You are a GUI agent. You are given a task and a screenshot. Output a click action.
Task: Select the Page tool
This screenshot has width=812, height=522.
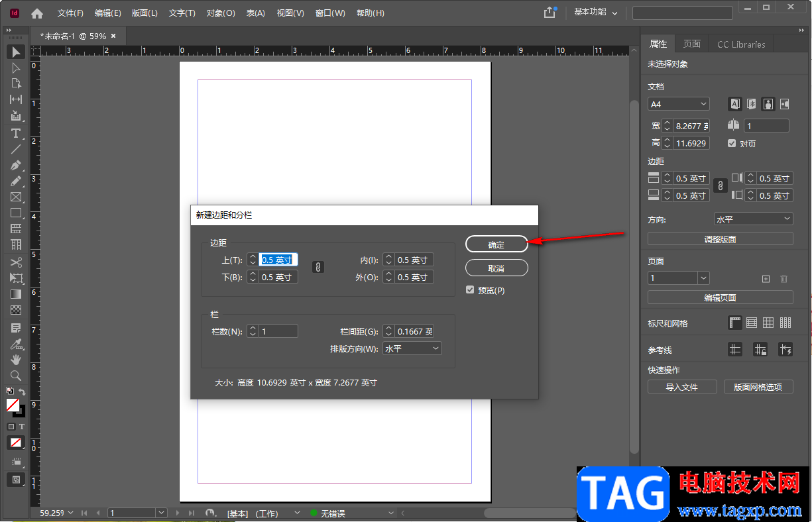[16, 83]
